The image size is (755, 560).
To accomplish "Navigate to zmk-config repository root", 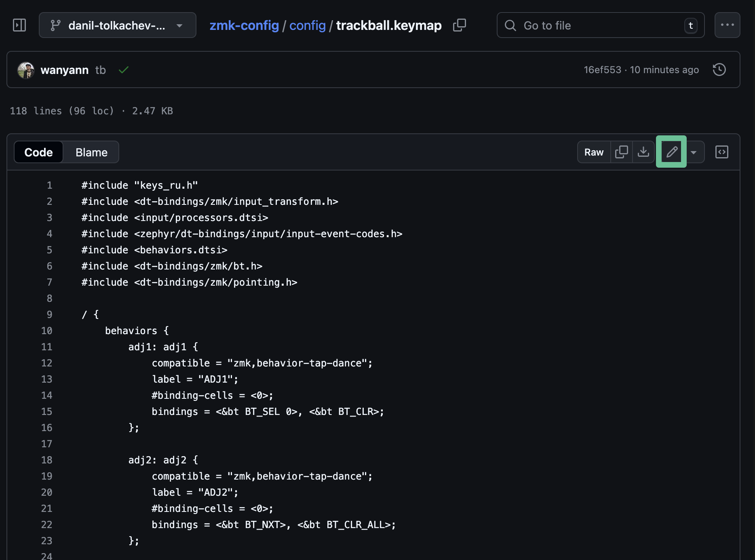I will coord(244,25).
